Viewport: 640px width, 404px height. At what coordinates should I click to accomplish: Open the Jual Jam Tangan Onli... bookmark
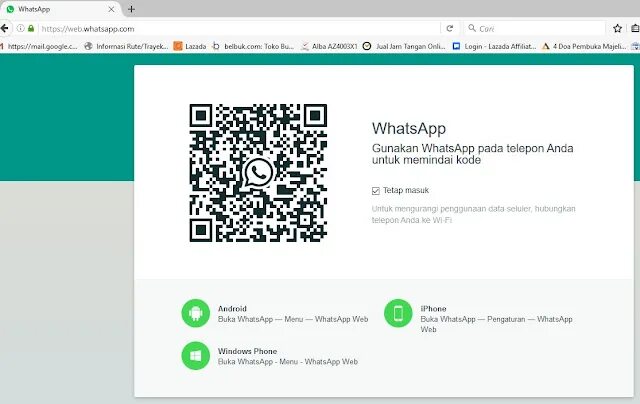click(404, 47)
